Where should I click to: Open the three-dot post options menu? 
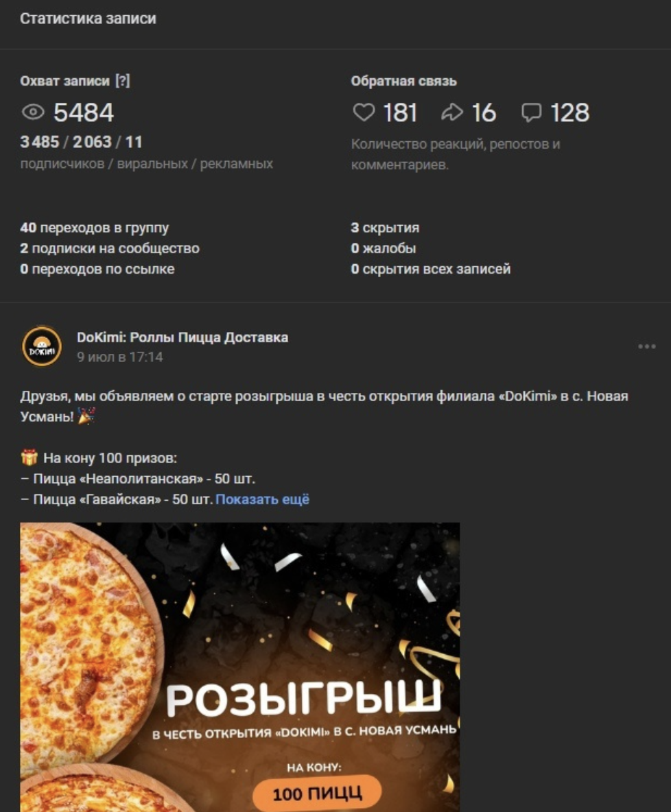click(647, 346)
